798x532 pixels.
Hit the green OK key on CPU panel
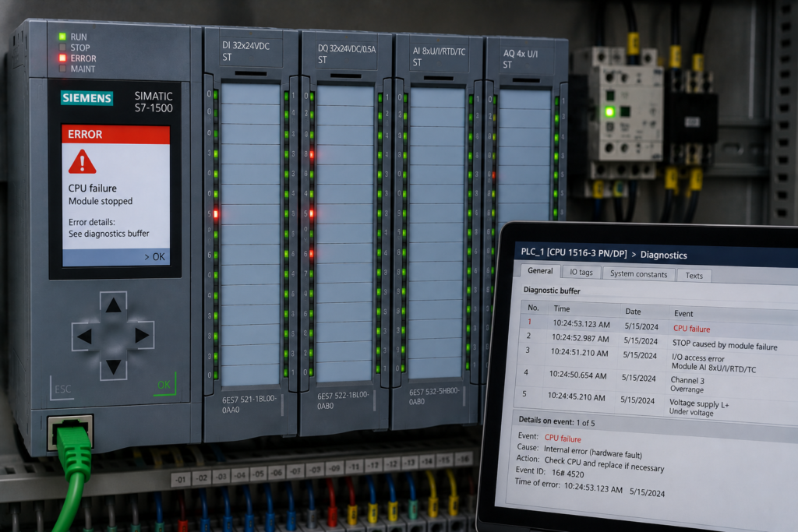164,385
